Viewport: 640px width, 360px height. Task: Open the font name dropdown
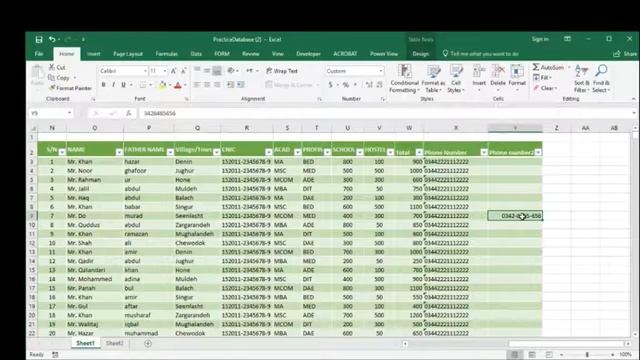click(145, 71)
